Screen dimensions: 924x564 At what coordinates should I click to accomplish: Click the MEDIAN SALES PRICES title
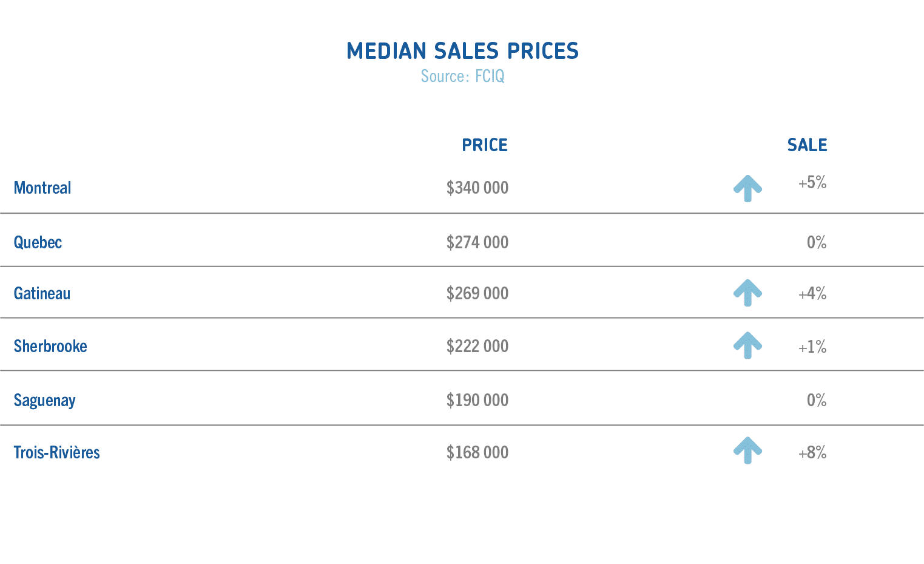(462, 51)
